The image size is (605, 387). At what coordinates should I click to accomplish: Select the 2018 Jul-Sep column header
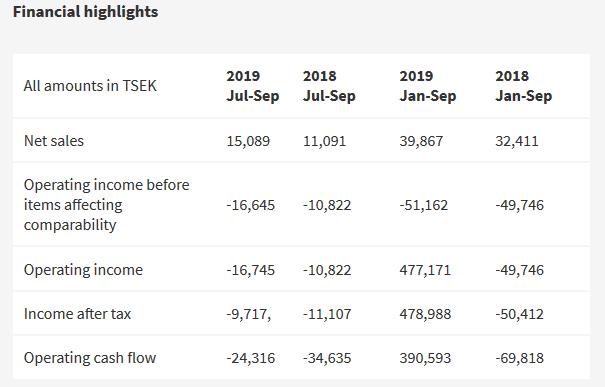click(329, 86)
